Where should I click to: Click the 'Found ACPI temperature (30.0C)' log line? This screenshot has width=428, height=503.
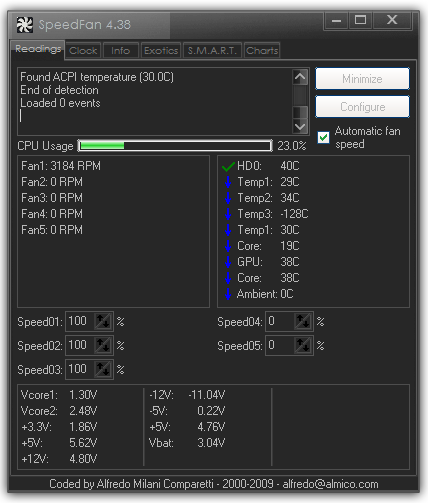(x=97, y=77)
